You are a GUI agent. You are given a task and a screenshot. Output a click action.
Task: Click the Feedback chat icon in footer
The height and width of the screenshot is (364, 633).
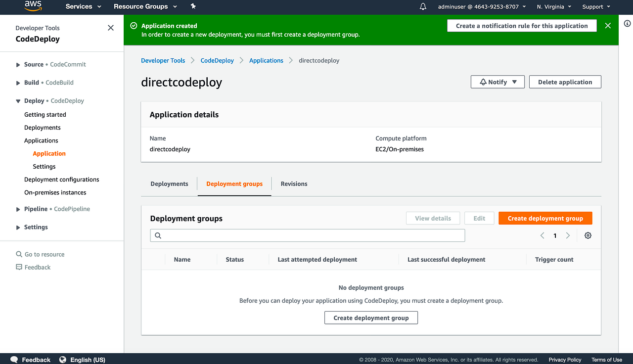tap(14, 359)
